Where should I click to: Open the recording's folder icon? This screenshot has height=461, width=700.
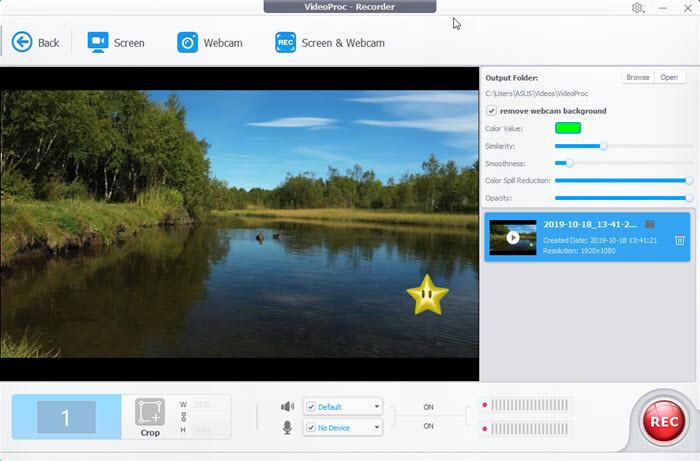click(650, 224)
